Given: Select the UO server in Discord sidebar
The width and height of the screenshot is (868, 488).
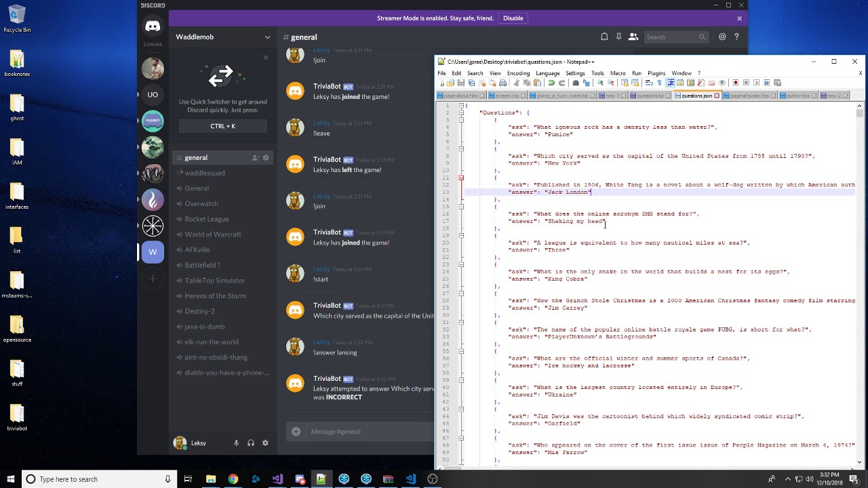Looking at the screenshot, I should point(153,94).
